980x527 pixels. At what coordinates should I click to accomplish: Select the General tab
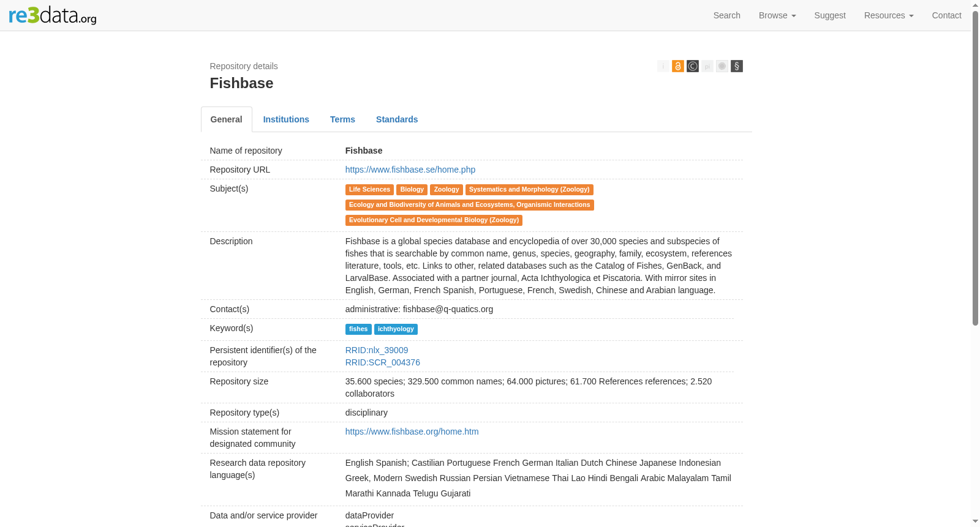click(x=226, y=119)
